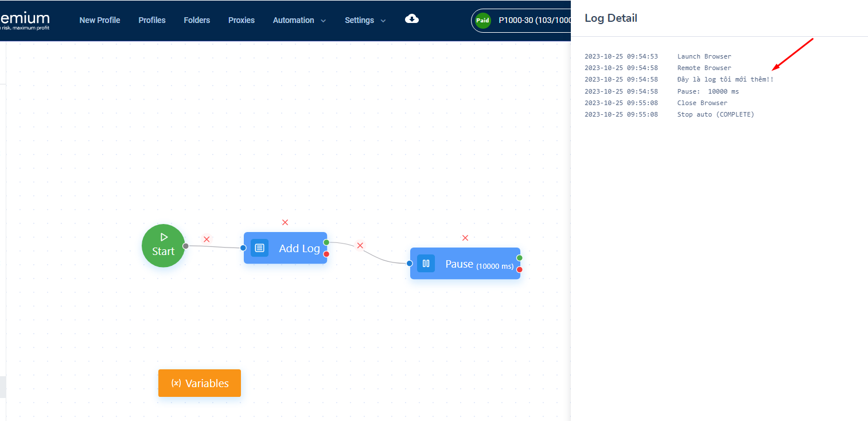The image size is (868, 421).
Task: Click red failure port on Pause node
Action: pos(520,269)
